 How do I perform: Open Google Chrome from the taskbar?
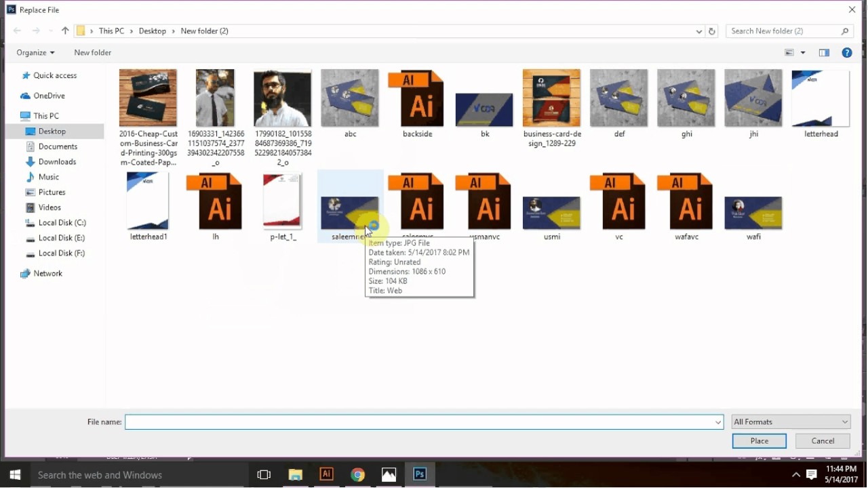point(357,475)
